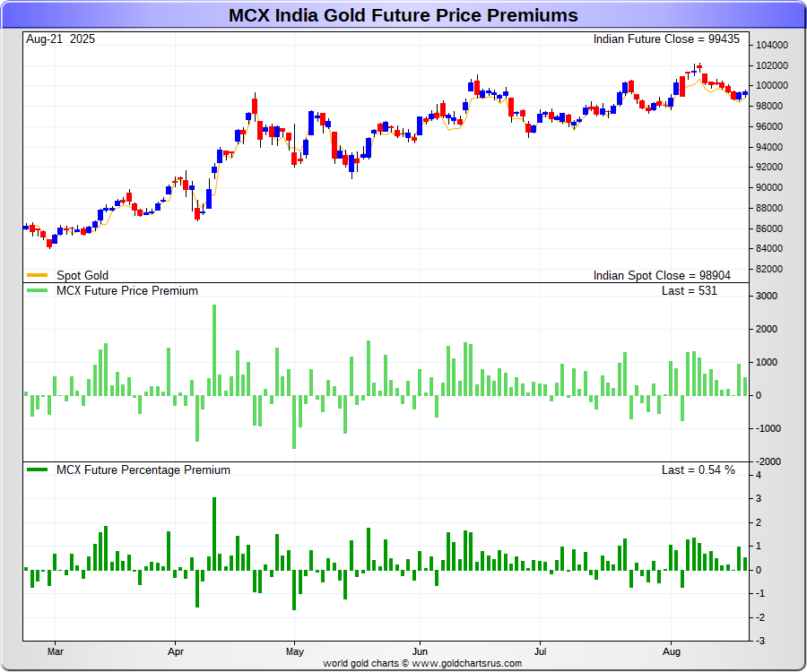Click the dark green Percentage Premium legend swatch
The height and width of the screenshot is (672, 807).
[x=37, y=470]
